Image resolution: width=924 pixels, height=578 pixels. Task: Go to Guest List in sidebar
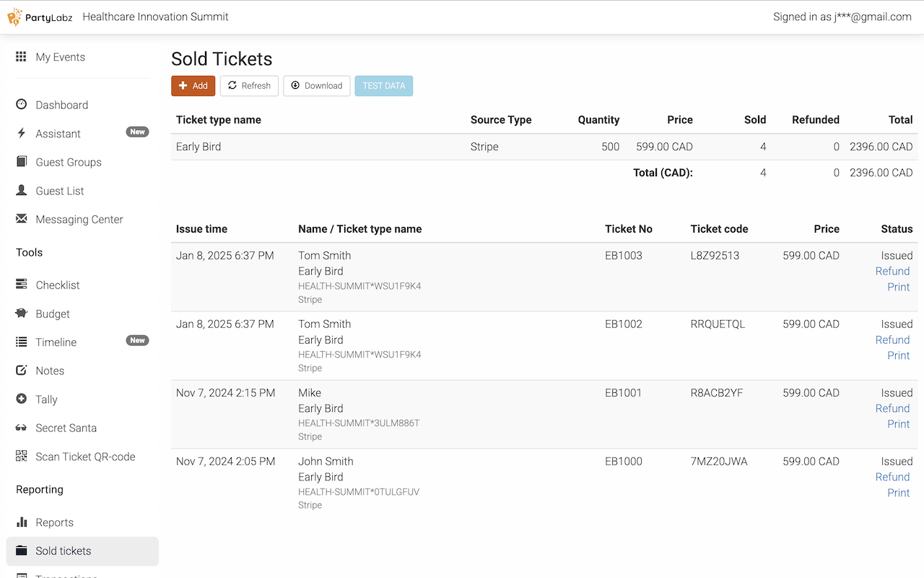(x=60, y=191)
